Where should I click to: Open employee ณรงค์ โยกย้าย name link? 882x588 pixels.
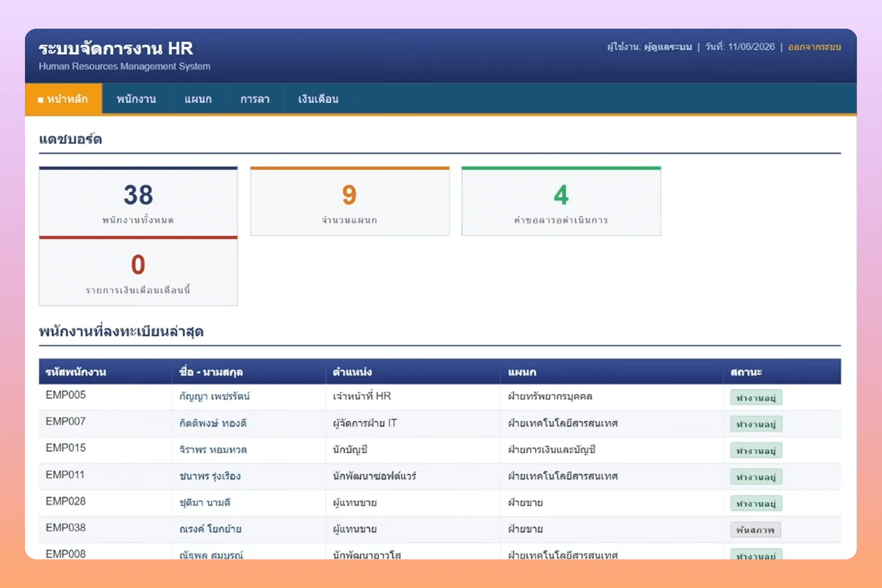point(210,528)
